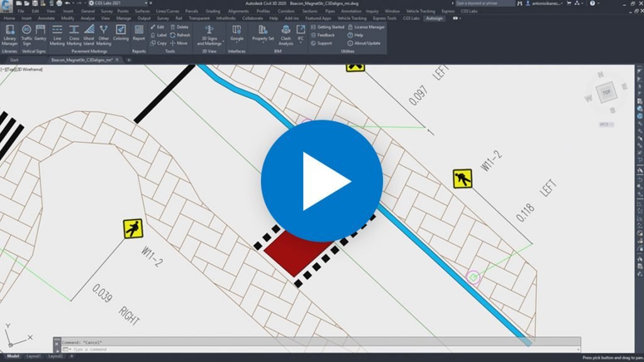Image resolution: width=644 pixels, height=362 pixels.
Task: Click the Undo arrow in quick access toolbar
Action: tap(67, 3)
